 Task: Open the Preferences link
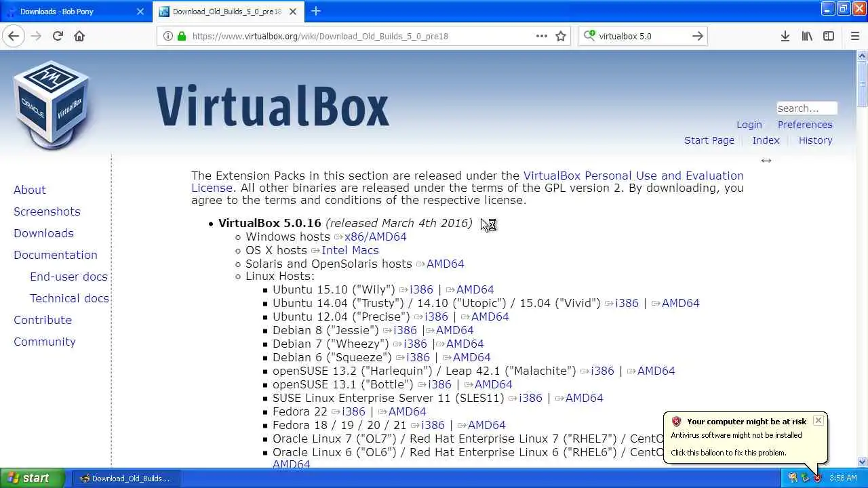pos(805,125)
